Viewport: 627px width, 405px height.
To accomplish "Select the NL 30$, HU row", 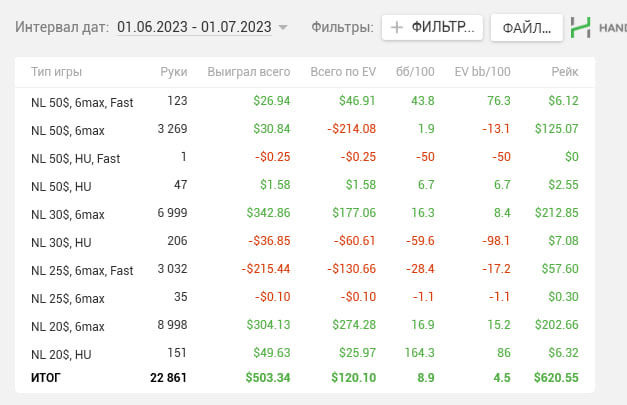I will [x=61, y=241].
